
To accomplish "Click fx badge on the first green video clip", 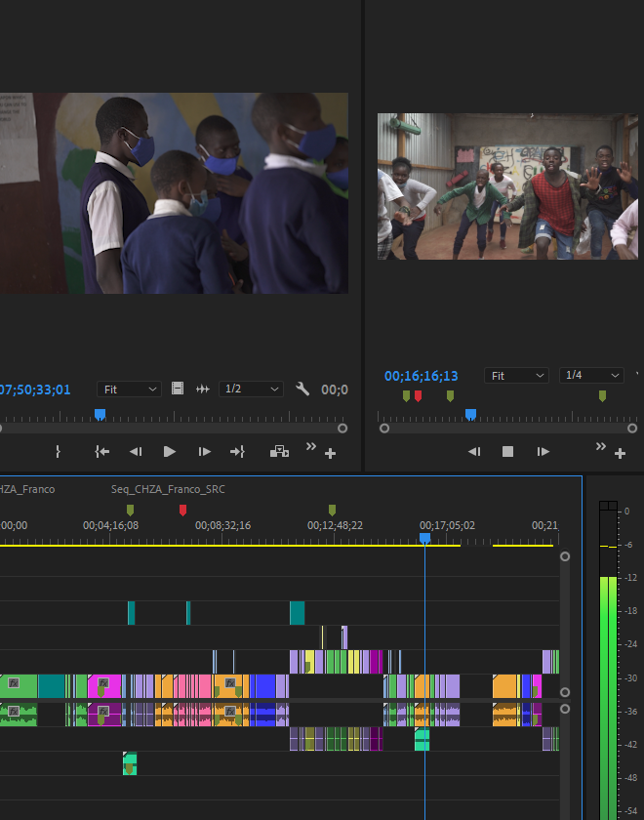I will click(14, 683).
